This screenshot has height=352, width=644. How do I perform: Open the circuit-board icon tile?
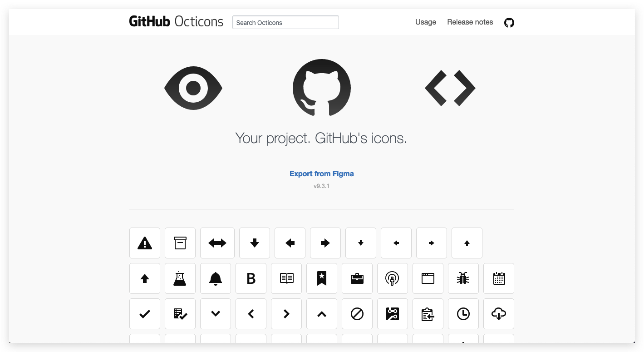pyautogui.click(x=393, y=314)
